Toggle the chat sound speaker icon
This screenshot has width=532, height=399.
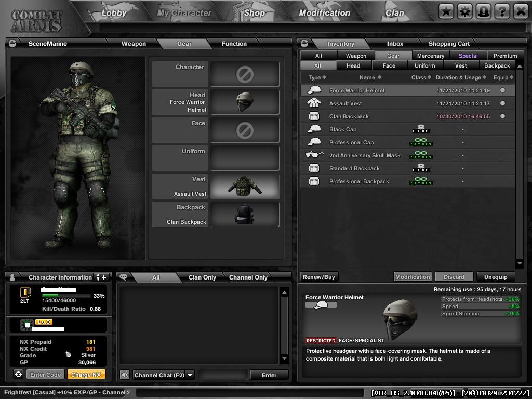point(125,375)
